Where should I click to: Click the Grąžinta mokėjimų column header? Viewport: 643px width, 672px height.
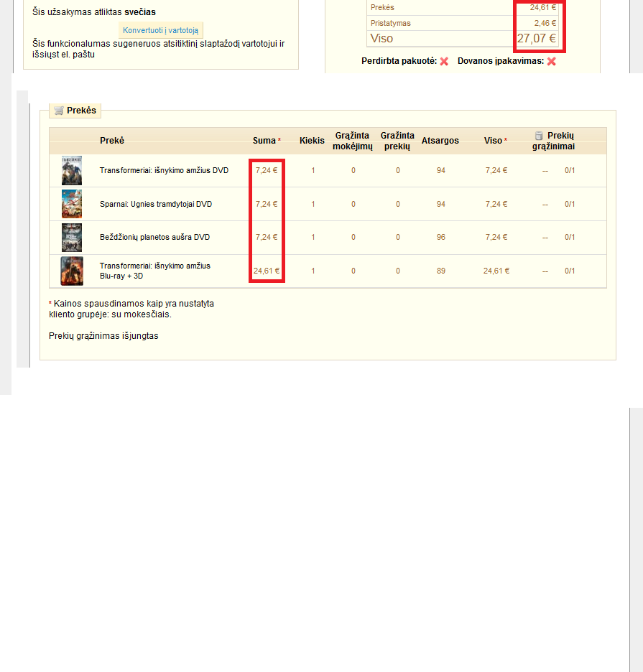[353, 141]
